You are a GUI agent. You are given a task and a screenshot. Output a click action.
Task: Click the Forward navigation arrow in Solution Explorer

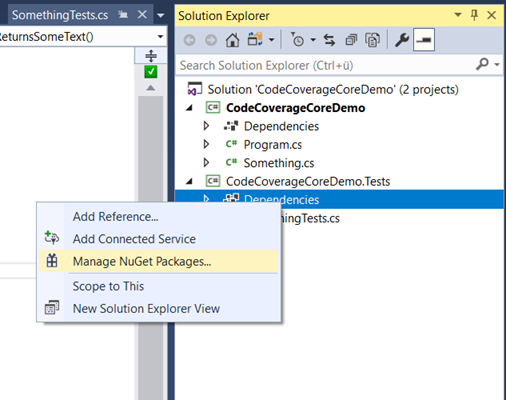[211, 40]
